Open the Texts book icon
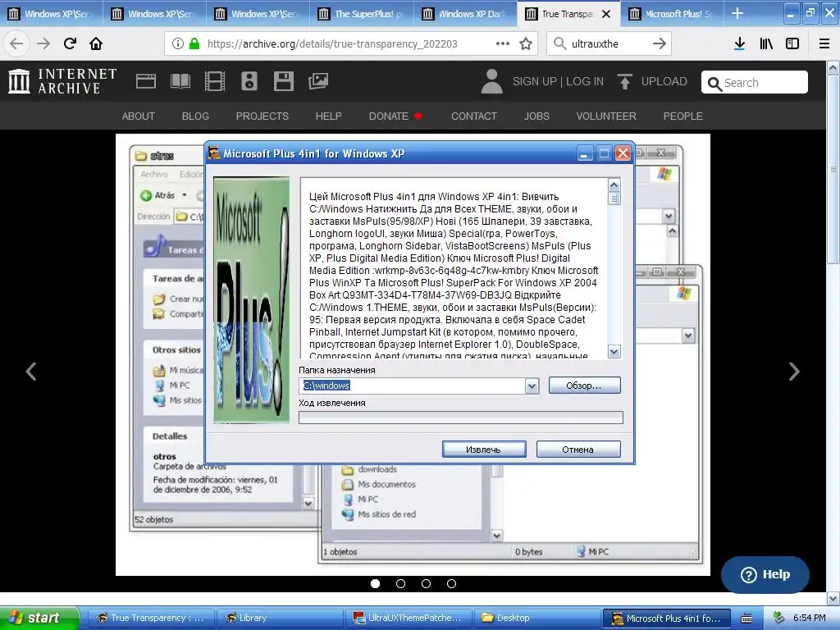This screenshot has width=840, height=630. [x=180, y=81]
